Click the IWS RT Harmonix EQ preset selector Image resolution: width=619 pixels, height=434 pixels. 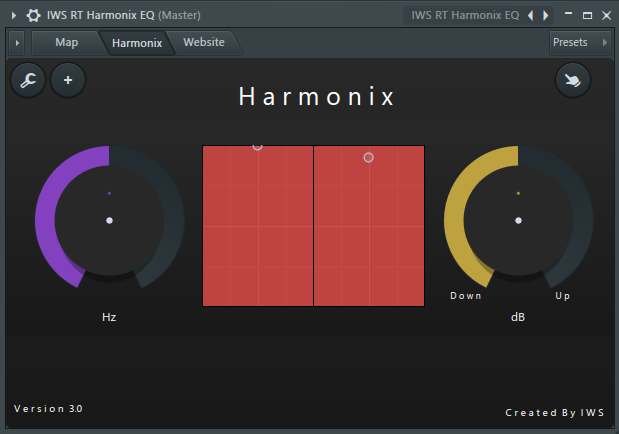[x=465, y=15]
